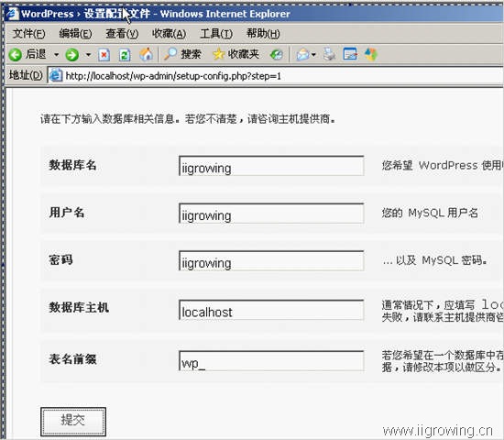The width and height of the screenshot is (504, 440).
Task: Click the 密码 input field
Action: pyautogui.click(x=271, y=260)
